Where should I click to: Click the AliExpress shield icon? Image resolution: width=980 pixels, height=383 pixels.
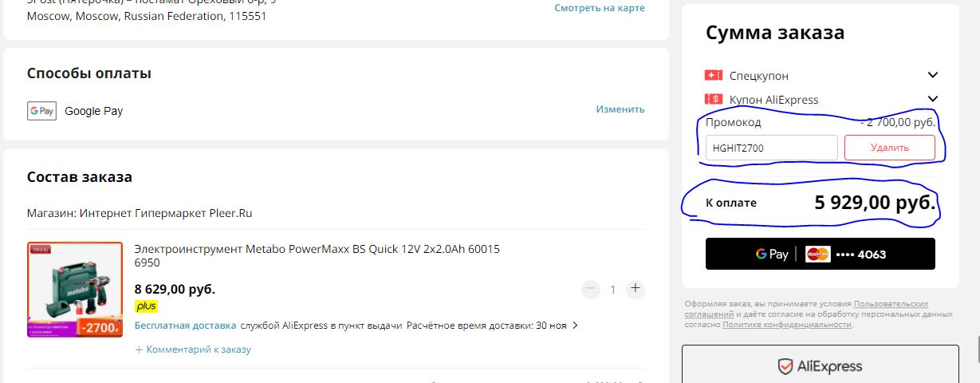point(785,366)
